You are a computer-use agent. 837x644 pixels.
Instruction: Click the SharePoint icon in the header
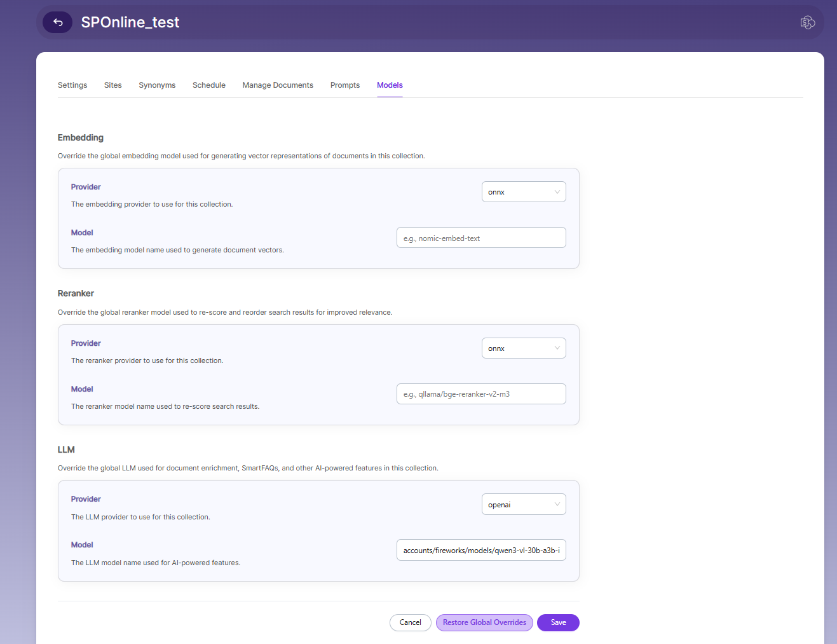click(808, 23)
